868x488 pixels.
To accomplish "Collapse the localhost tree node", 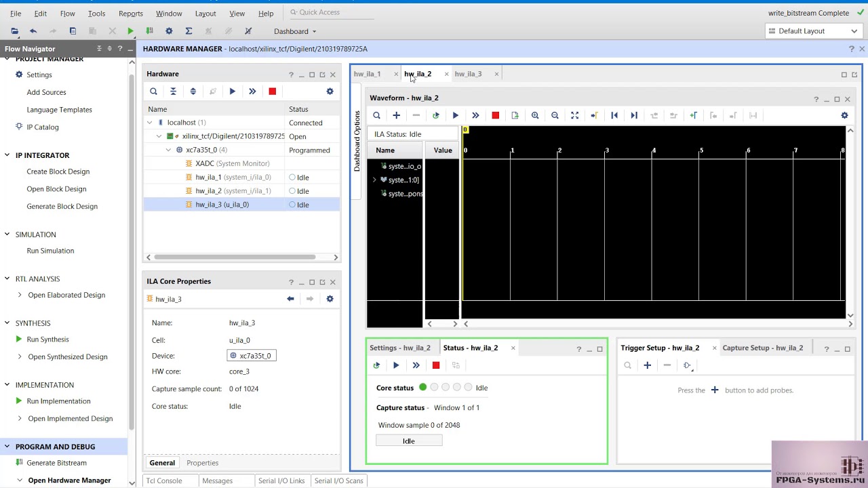I will (150, 123).
